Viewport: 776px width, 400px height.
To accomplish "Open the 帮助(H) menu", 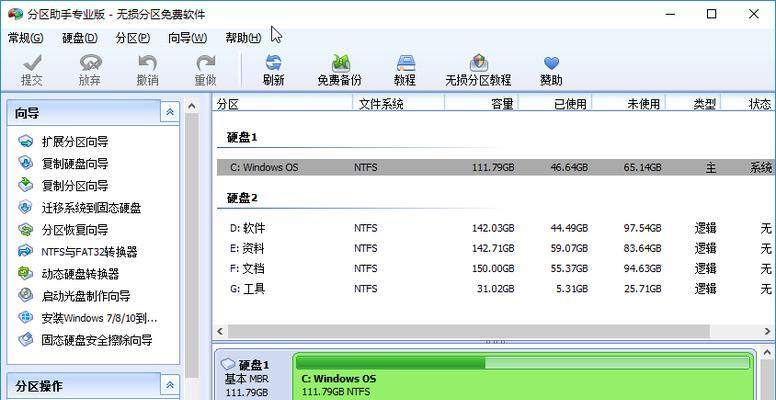I will pyautogui.click(x=243, y=38).
